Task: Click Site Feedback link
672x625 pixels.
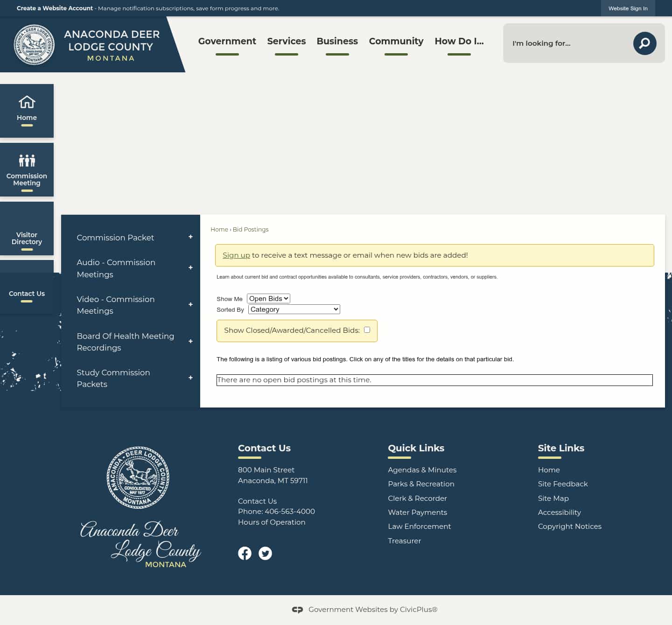Action: coord(563,484)
